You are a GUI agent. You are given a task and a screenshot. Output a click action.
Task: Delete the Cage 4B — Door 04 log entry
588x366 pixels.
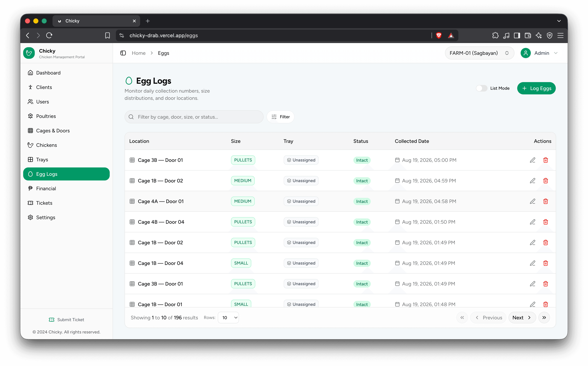[545, 222]
